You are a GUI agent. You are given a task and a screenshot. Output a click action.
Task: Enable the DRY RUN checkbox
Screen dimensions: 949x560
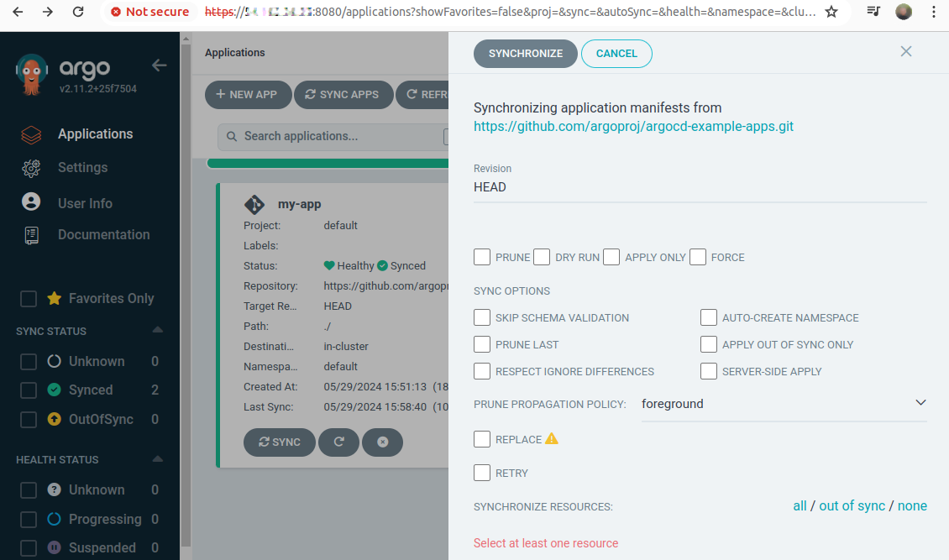542,257
